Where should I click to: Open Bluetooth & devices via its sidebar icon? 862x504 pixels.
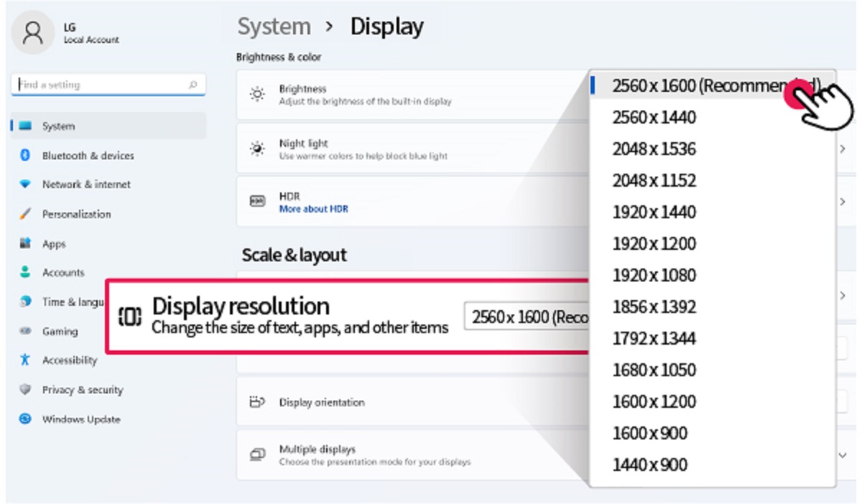[27, 155]
